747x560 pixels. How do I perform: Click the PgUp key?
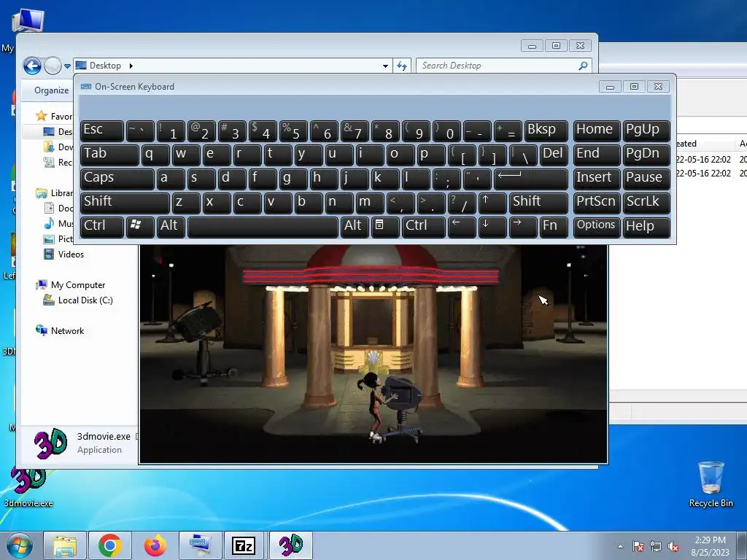pos(646,131)
